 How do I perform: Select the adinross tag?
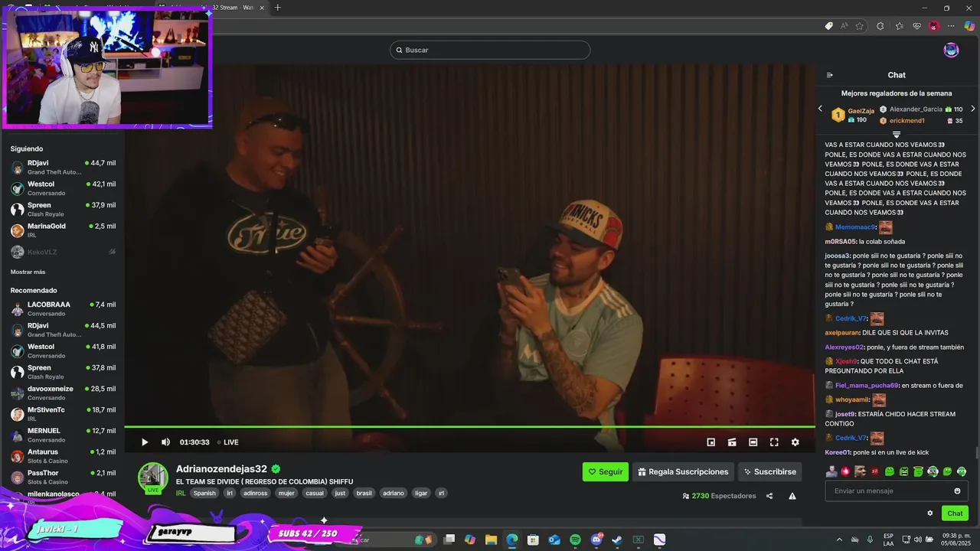coord(255,494)
